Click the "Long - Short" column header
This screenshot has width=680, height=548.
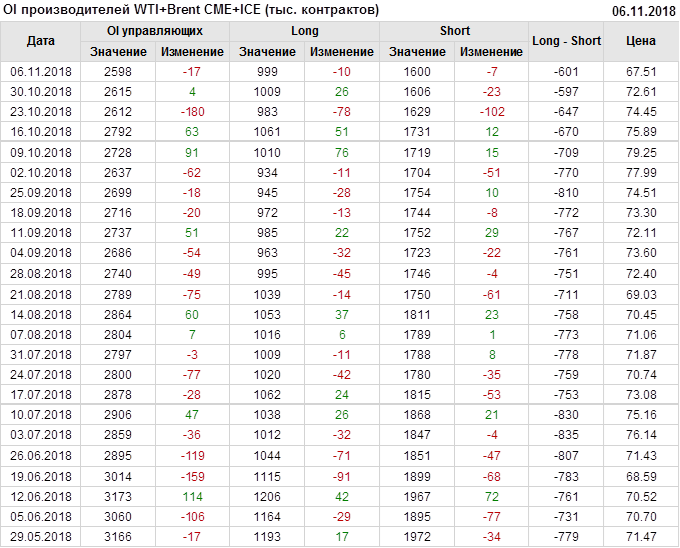click(567, 41)
